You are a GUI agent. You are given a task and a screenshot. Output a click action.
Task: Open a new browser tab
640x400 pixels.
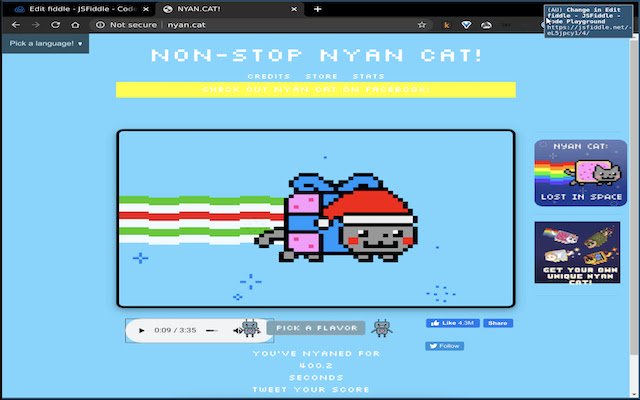pyautogui.click(x=318, y=9)
